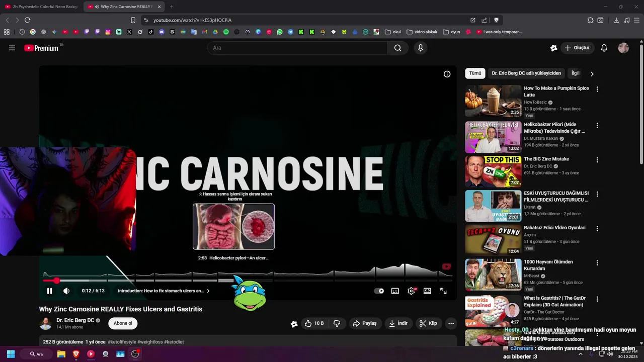
Task: Open YouTube notifications bell
Action: [x=604, y=48]
